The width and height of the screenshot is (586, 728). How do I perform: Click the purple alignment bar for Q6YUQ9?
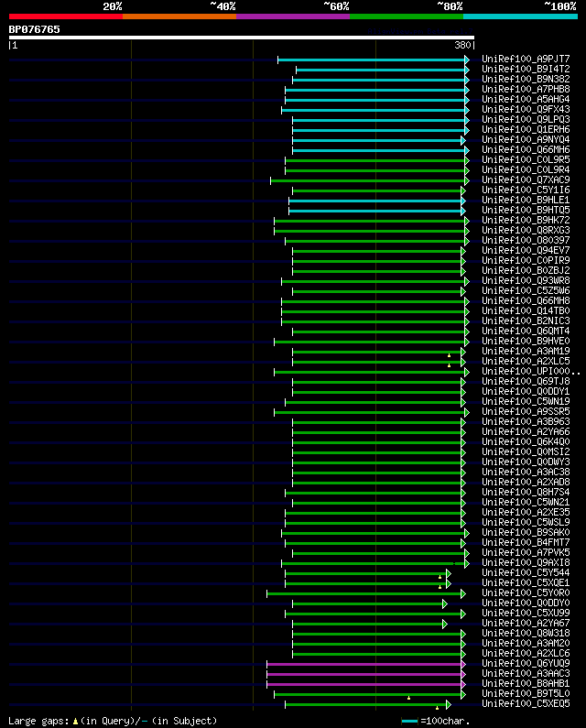pos(364,665)
